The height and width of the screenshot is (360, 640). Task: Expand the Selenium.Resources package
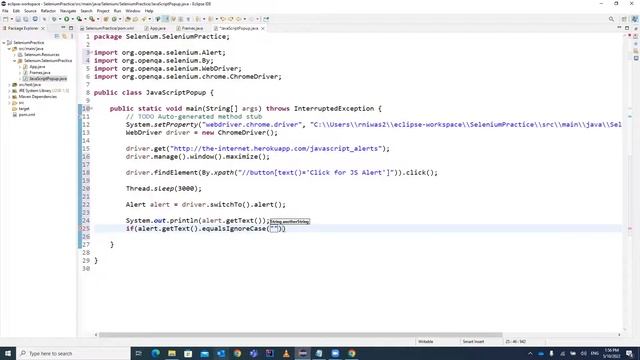point(15,55)
